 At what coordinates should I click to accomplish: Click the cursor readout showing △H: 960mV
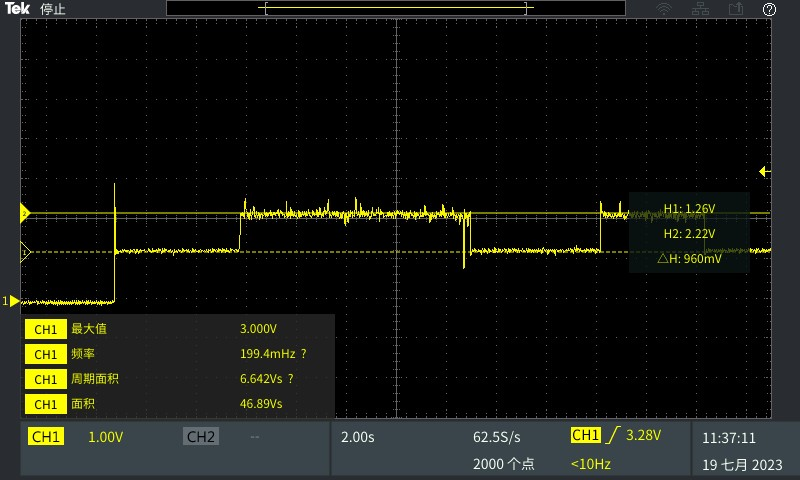pos(689,258)
